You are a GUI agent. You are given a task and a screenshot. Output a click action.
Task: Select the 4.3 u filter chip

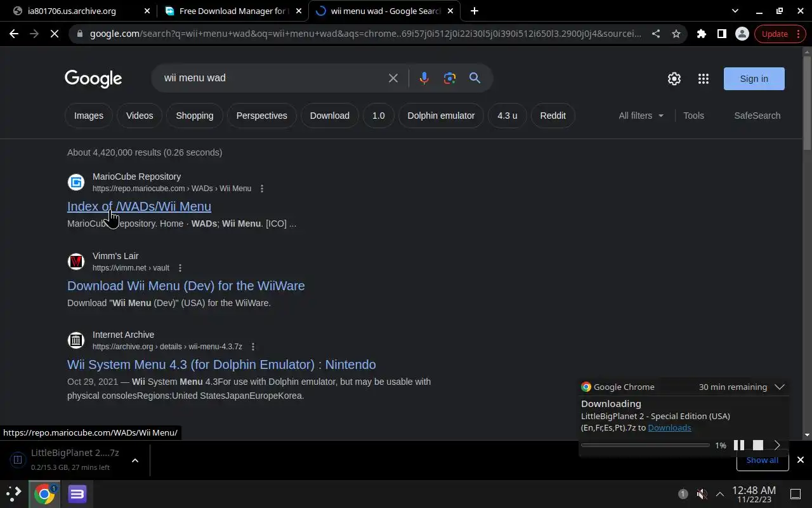(x=507, y=116)
